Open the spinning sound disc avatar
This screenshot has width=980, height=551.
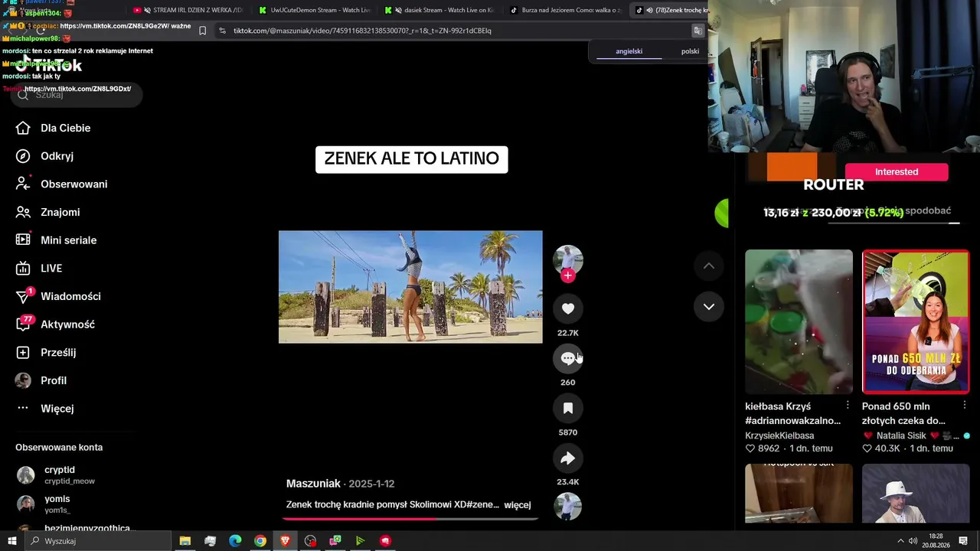tap(568, 507)
